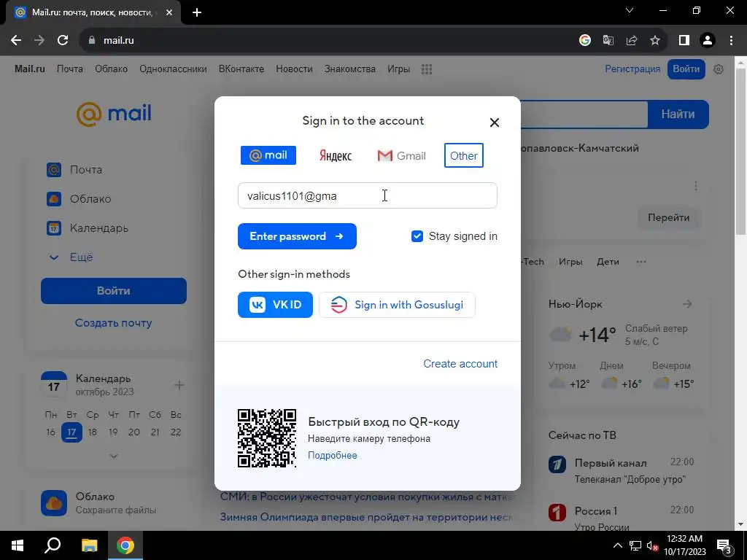Choose Gmail as sign-in provider
The width and height of the screenshot is (747, 560).
pos(402,156)
